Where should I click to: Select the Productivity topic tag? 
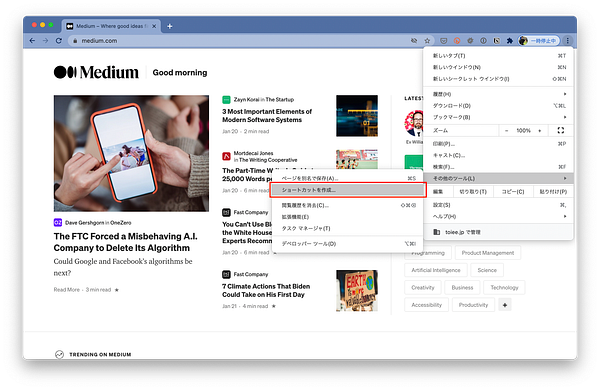coord(473,305)
